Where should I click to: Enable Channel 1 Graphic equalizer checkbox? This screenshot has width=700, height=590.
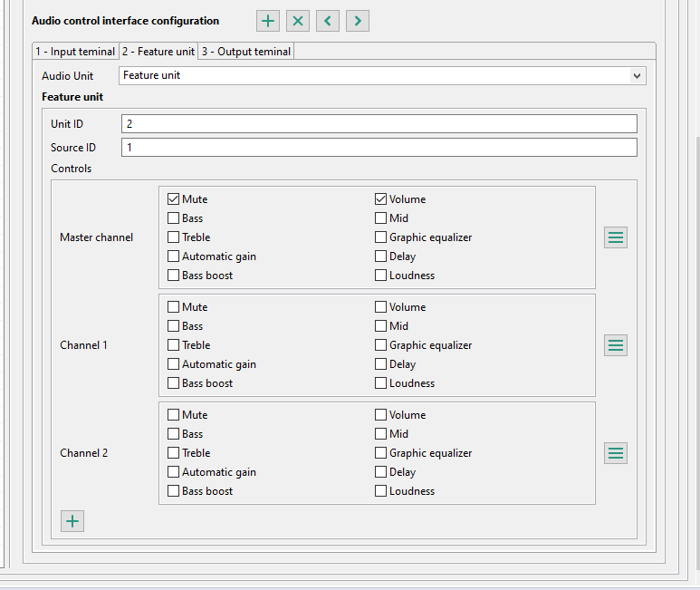pyautogui.click(x=381, y=345)
